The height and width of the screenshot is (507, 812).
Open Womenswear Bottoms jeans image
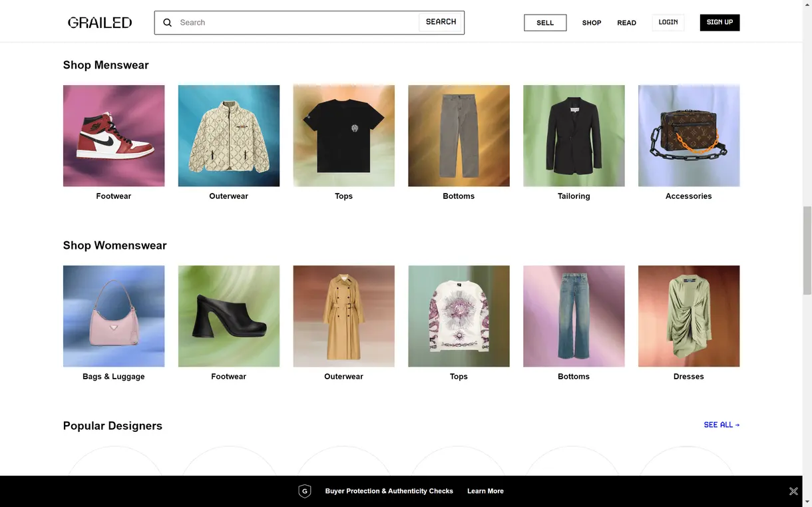[x=574, y=316]
